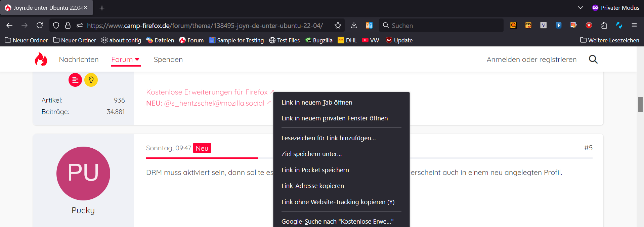
Task: Click the blue lightning extension icon
Action: [x=559, y=25]
